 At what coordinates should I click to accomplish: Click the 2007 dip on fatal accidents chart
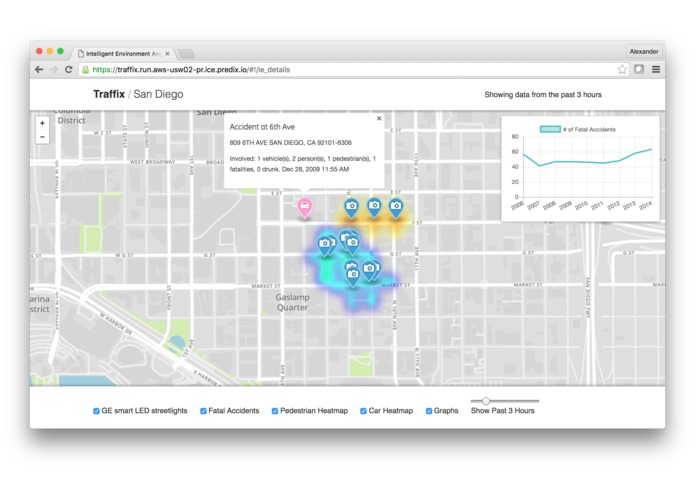pyautogui.click(x=539, y=166)
